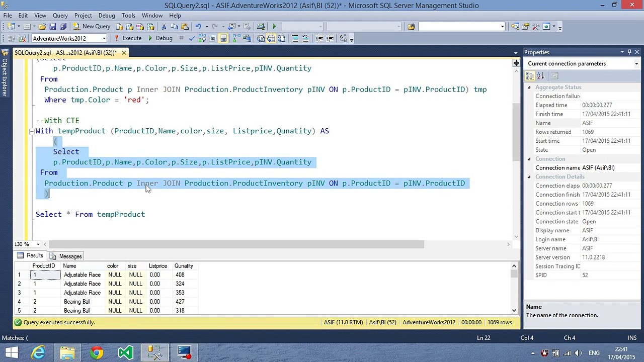The width and height of the screenshot is (644, 362).
Task: Open the Query menu
Action: pos(60,16)
